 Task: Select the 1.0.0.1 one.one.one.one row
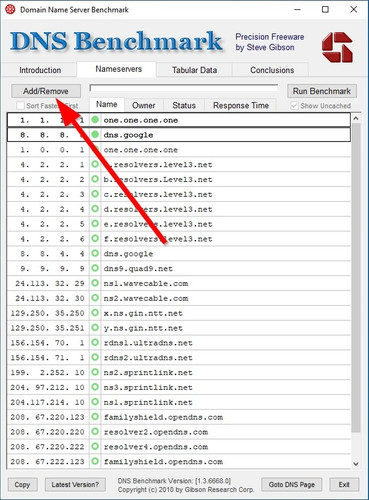[x=179, y=149]
